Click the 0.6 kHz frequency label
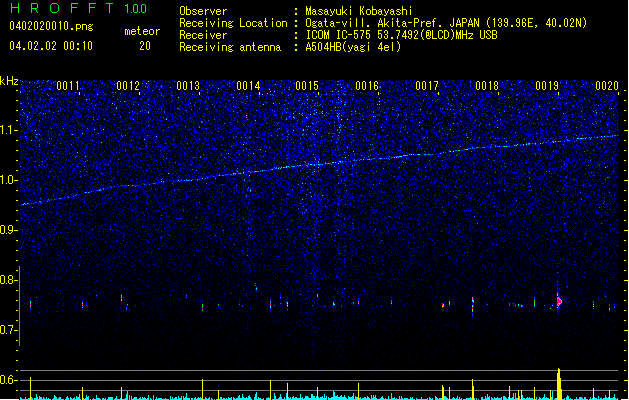The height and width of the screenshot is (400, 629). (9, 380)
